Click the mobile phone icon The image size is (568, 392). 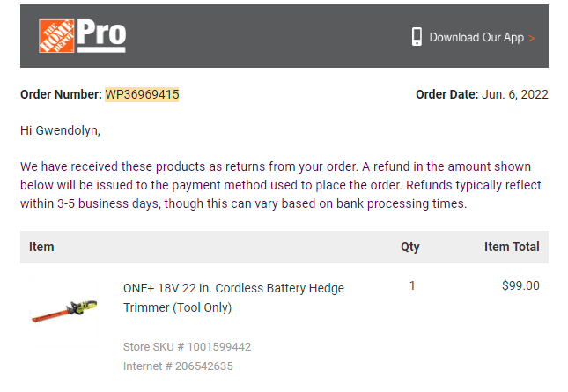(x=417, y=37)
